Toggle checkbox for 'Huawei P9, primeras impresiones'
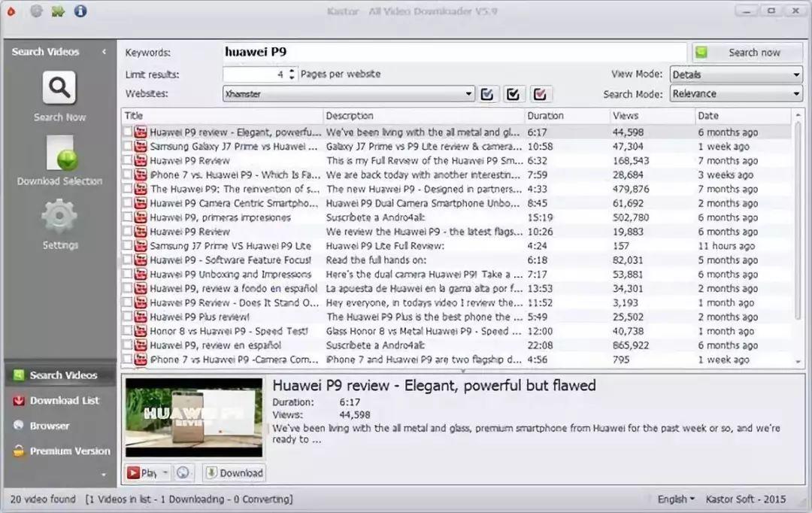Viewport: 812px width, 513px height. coord(127,218)
